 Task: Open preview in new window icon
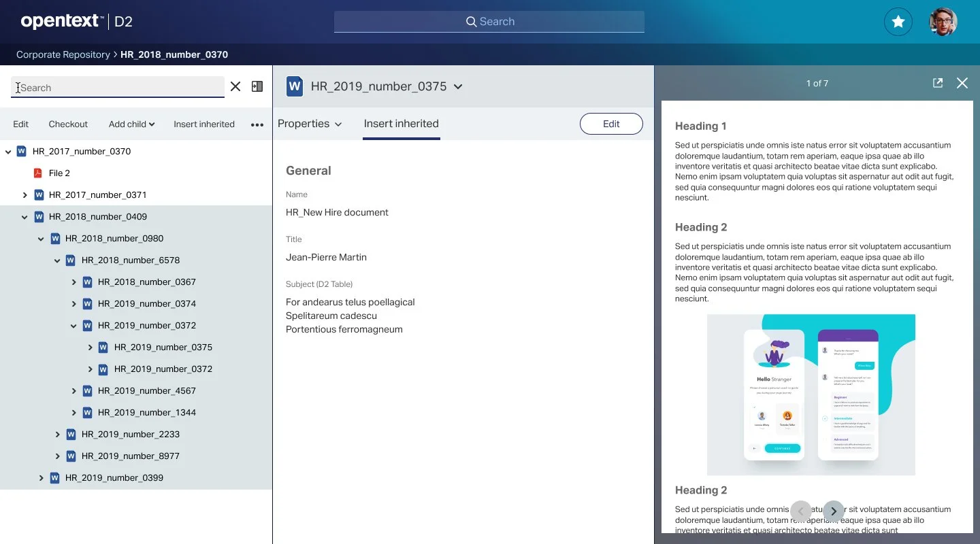(x=938, y=83)
